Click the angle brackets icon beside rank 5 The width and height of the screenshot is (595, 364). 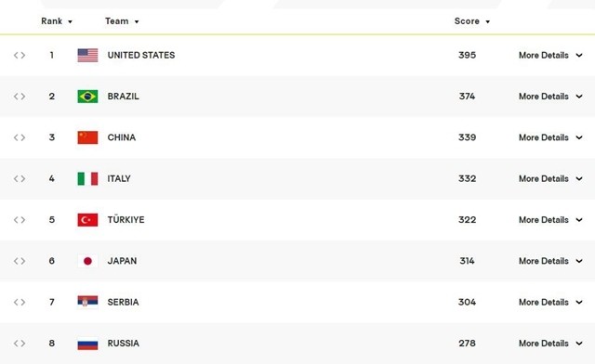click(20, 220)
